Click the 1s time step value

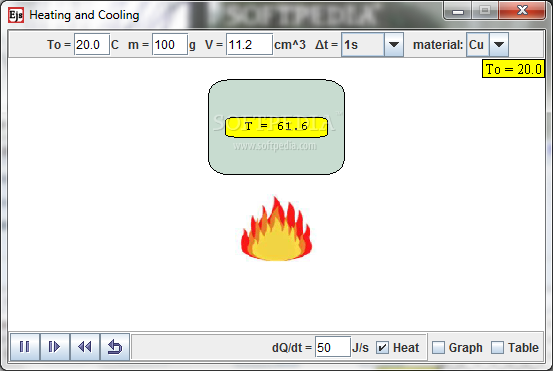363,45
